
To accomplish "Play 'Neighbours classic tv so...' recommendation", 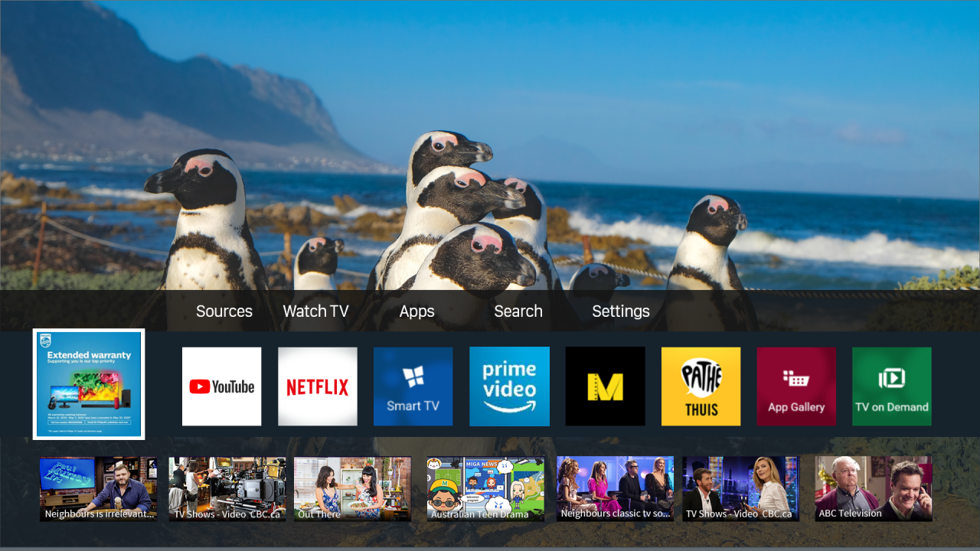I will click(616, 488).
